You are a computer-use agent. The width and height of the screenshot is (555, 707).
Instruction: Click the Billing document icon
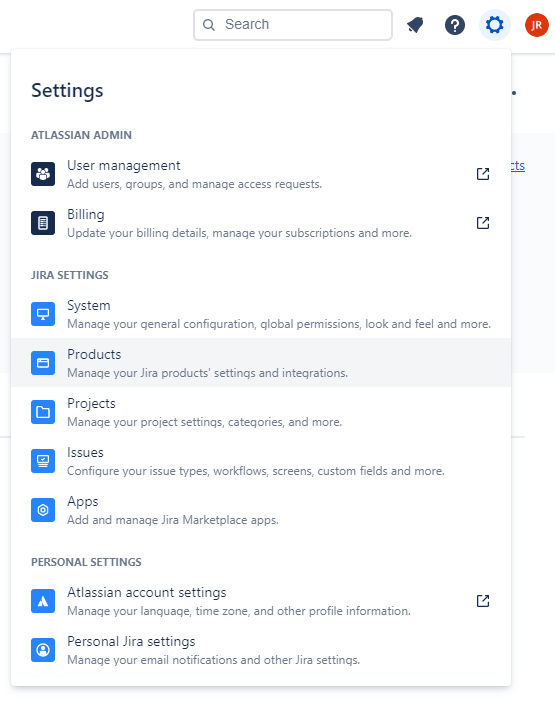coord(43,223)
